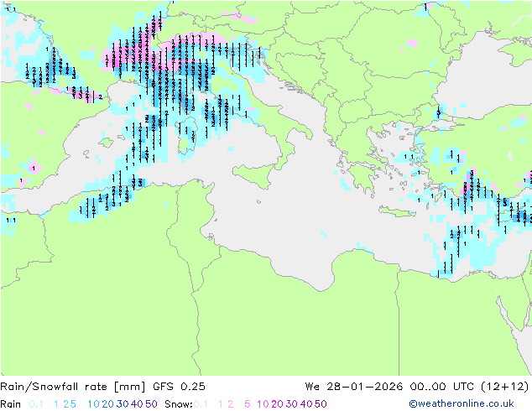Click the "00..00 UTC" time text

442,387
